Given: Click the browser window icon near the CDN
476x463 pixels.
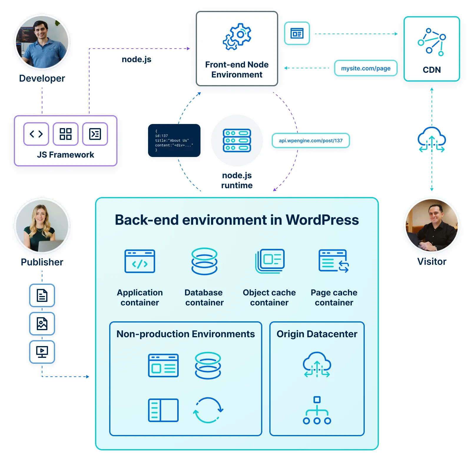Looking at the screenshot, I should [x=297, y=33].
